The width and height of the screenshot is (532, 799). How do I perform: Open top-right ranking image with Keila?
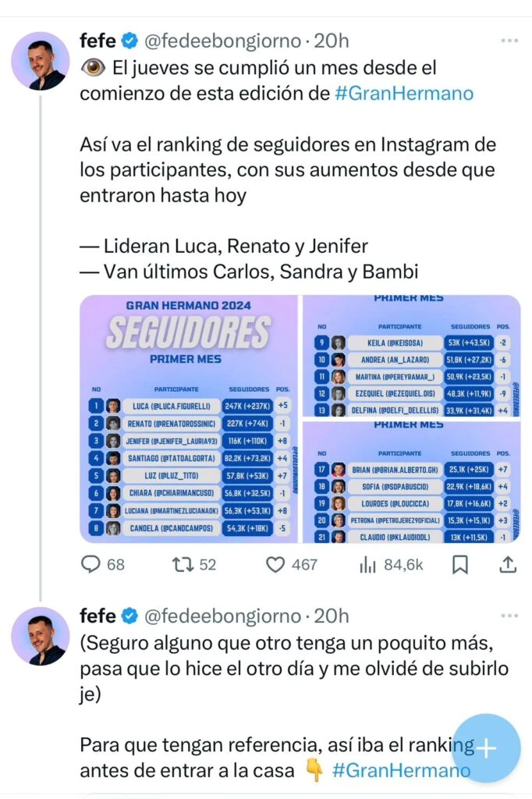411,356
